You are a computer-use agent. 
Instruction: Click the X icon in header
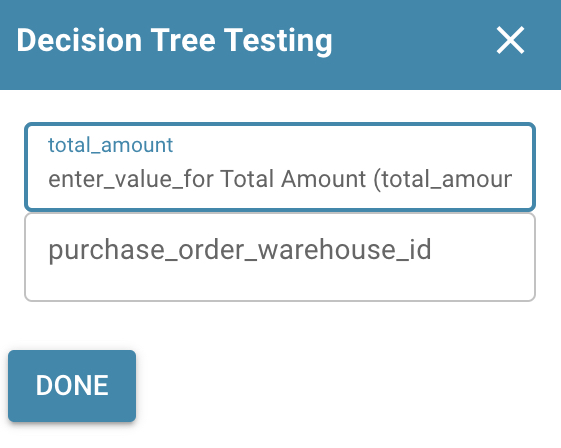511,40
